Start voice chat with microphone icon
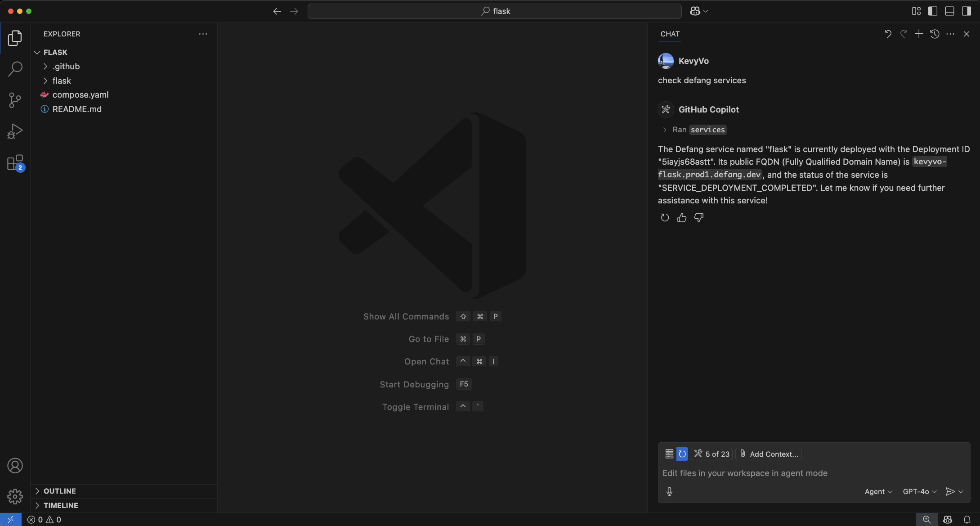 pos(669,492)
